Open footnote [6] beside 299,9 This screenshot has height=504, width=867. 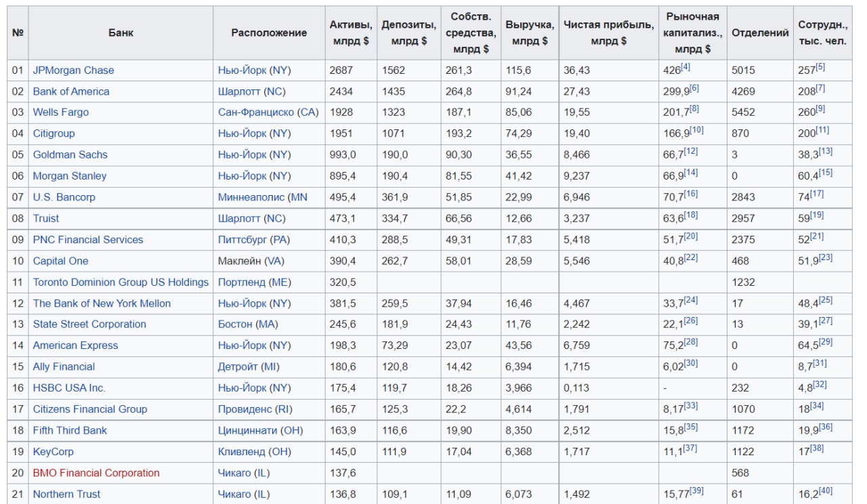(x=694, y=88)
